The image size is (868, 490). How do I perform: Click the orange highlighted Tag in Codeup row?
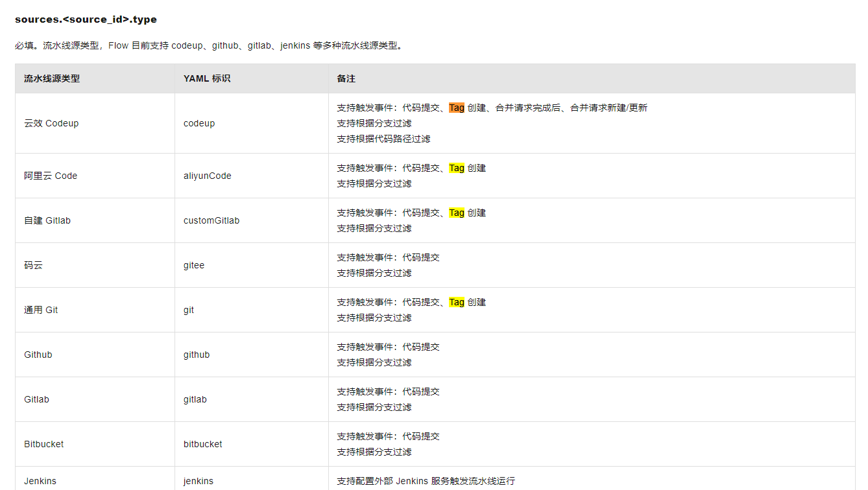pyautogui.click(x=457, y=108)
